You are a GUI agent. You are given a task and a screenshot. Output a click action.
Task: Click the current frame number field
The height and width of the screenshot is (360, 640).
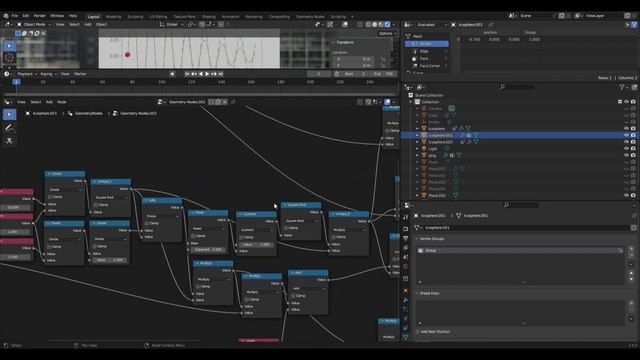pyautogui.click(x=319, y=74)
